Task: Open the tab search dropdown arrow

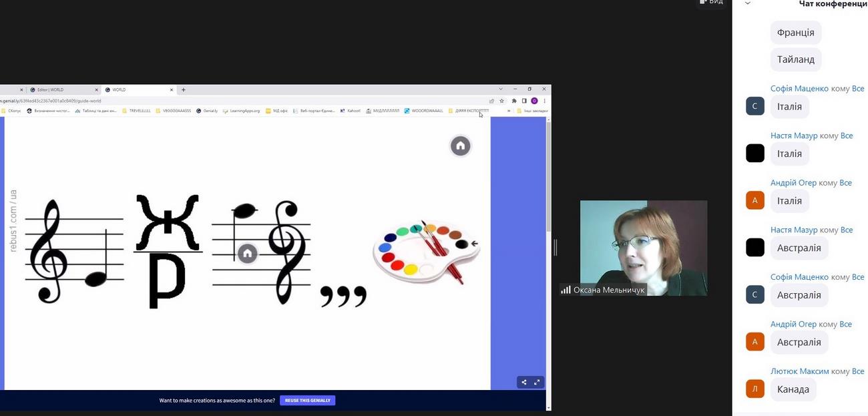Action: tap(501, 89)
